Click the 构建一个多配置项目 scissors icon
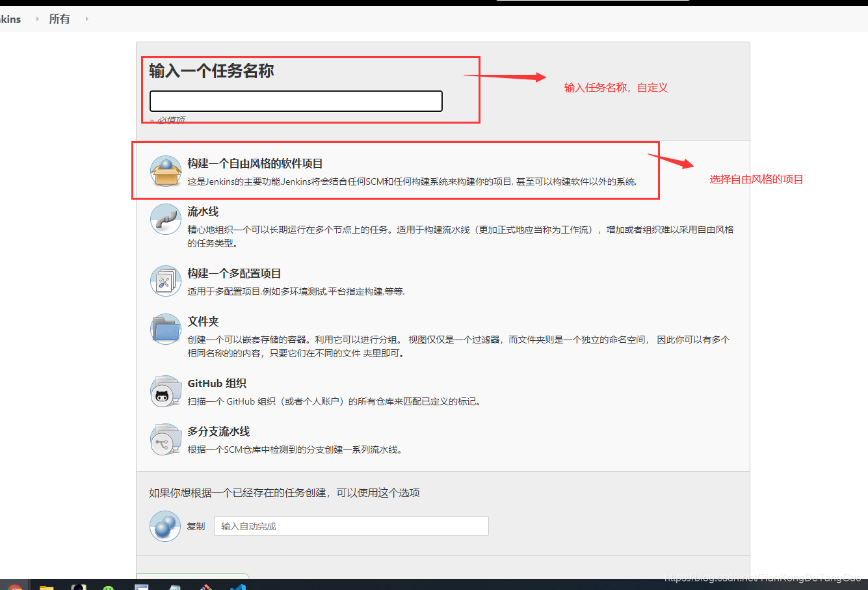The width and height of the screenshot is (868, 590). 165,281
